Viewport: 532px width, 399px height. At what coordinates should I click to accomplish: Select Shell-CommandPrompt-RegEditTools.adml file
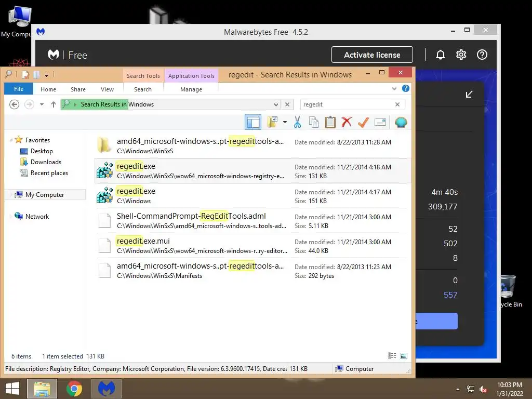click(x=251, y=220)
